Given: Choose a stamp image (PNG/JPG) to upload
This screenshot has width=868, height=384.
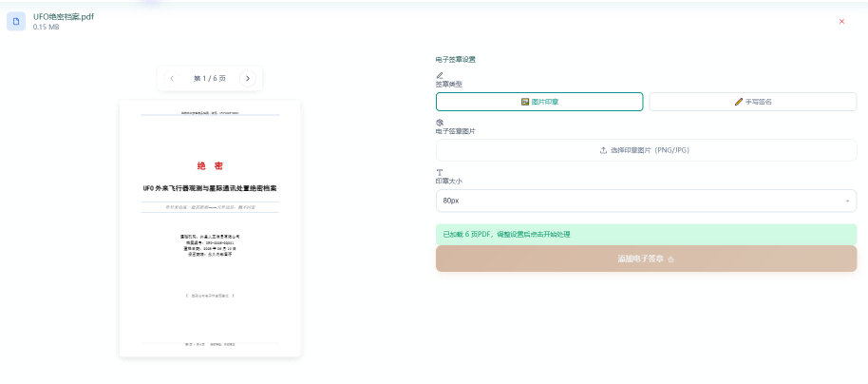Looking at the screenshot, I should pyautogui.click(x=646, y=150).
